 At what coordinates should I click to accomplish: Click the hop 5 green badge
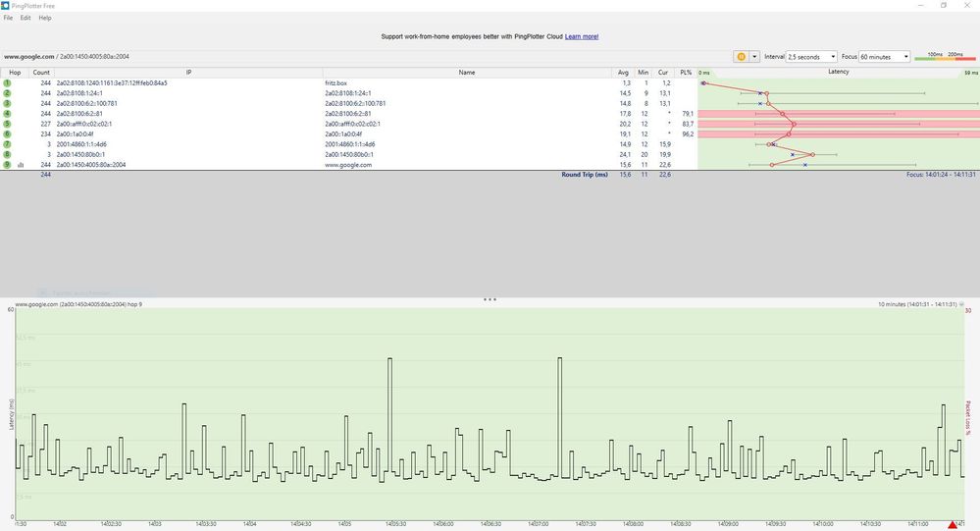(7, 124)
